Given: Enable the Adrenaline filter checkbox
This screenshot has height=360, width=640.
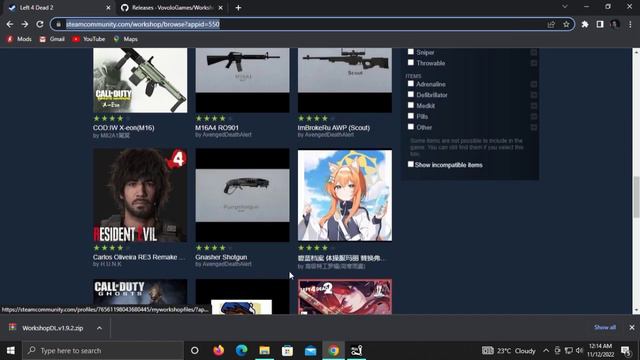Looking at the screenshot, I should pyautogui.click(x=411, y=84).
